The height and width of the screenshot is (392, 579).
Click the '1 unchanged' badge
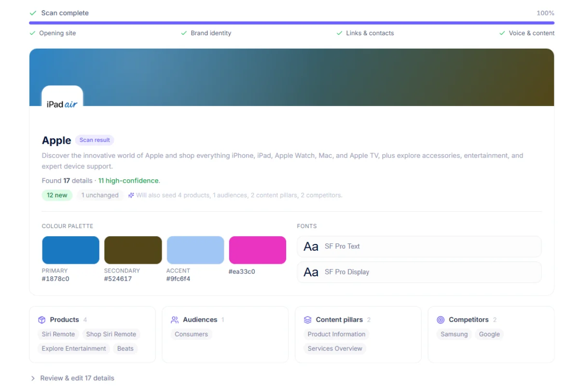100,195
